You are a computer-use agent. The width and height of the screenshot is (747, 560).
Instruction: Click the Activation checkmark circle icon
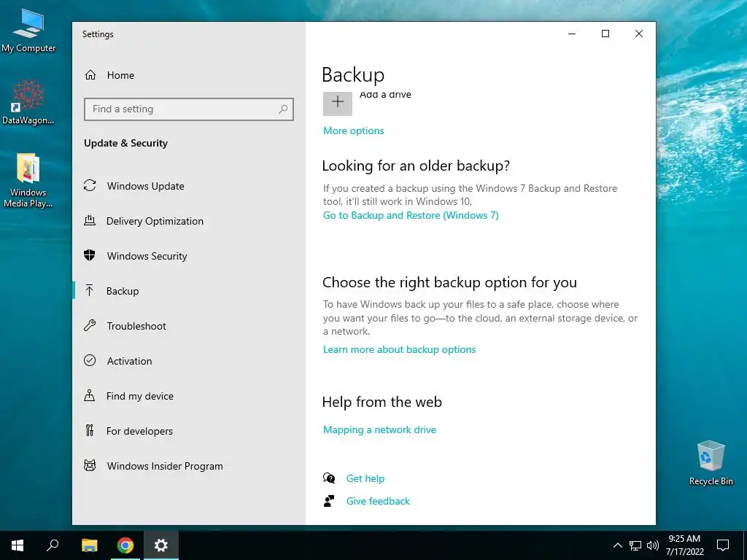coord(90,360)
